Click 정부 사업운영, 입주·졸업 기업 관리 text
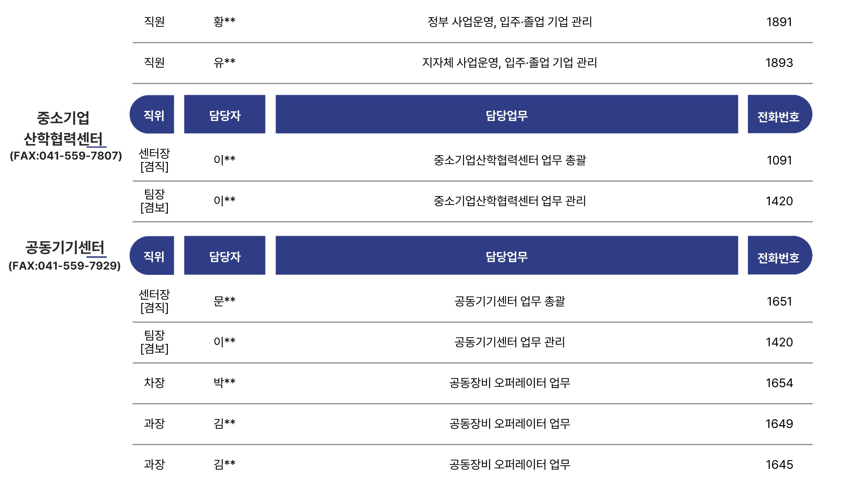 (x=510, y=22)
